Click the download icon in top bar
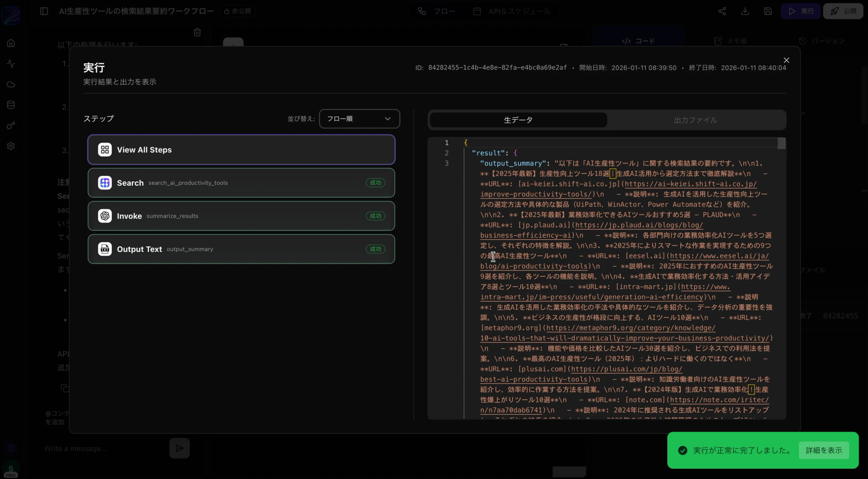Viewport: 868px width, 479px height. [x=745, y=11]
